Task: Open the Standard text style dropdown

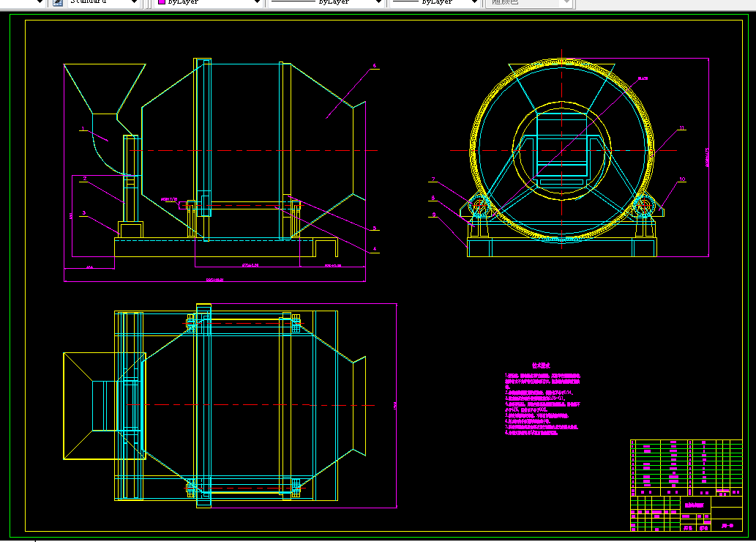Action: pos(135,2)
